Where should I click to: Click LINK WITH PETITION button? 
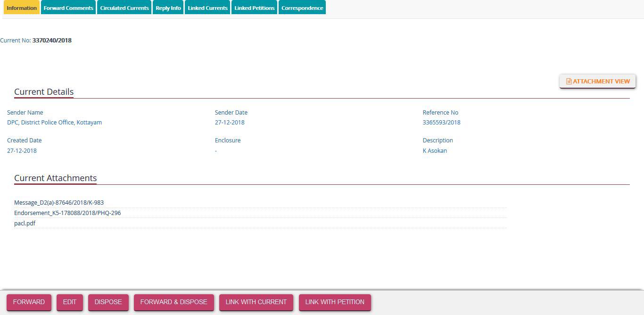335,302
